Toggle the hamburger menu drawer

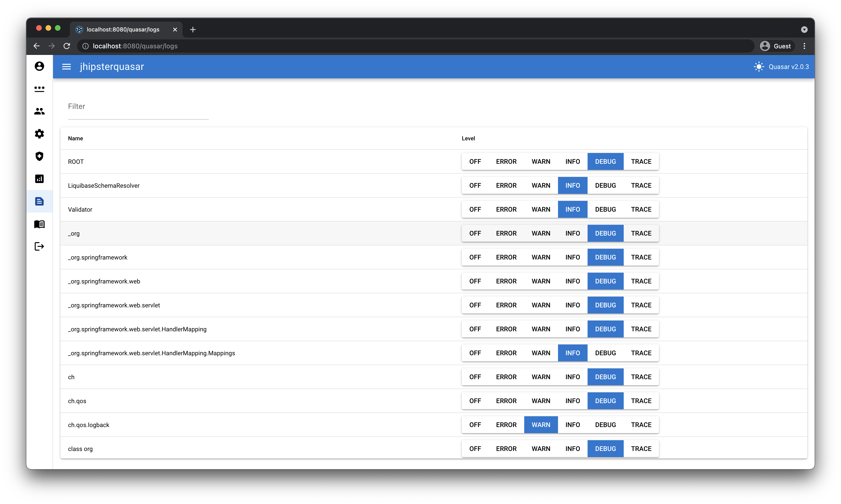click(67, 67)
